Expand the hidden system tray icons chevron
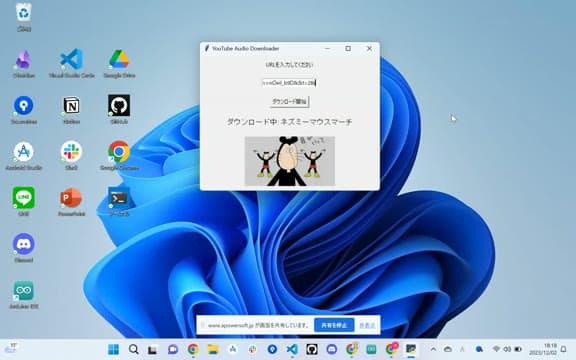 [x=433, y=349]
